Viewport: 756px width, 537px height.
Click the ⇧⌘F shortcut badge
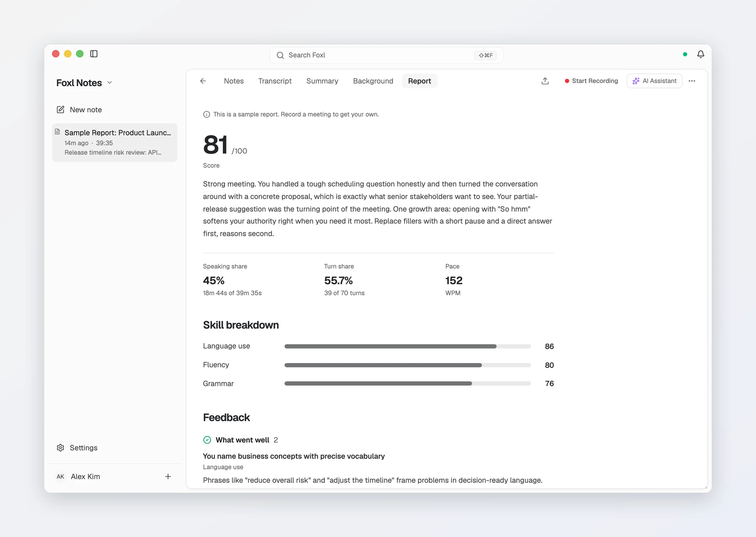point(486,55)
